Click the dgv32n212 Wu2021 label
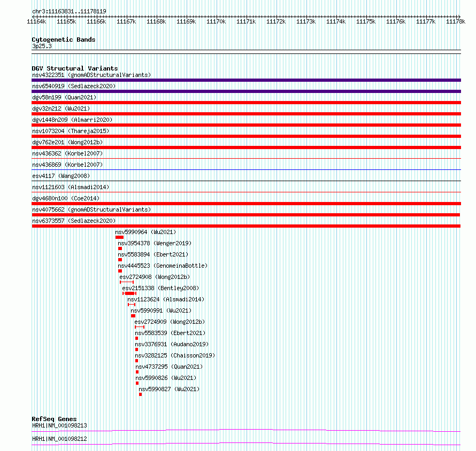Image resolution: width=476 pixels, height=451 pixels. [61, 108]
